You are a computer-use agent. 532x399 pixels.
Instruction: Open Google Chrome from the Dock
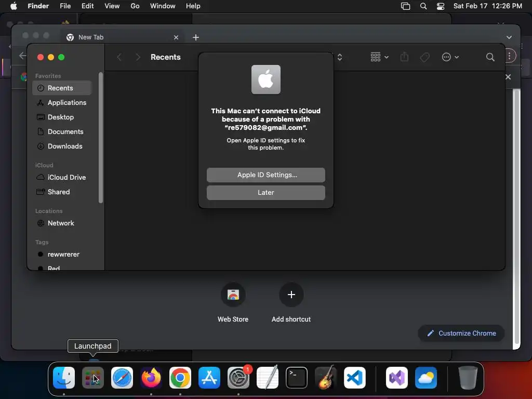point(180,378)
